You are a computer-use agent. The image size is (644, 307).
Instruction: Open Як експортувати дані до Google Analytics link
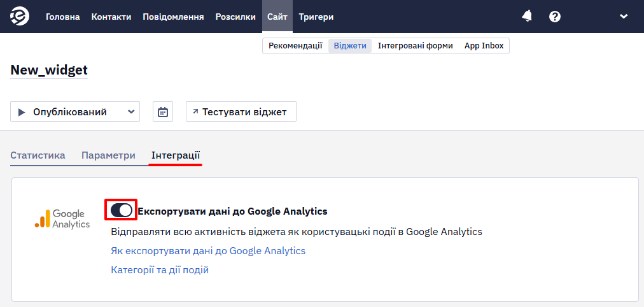click(208, 251)
